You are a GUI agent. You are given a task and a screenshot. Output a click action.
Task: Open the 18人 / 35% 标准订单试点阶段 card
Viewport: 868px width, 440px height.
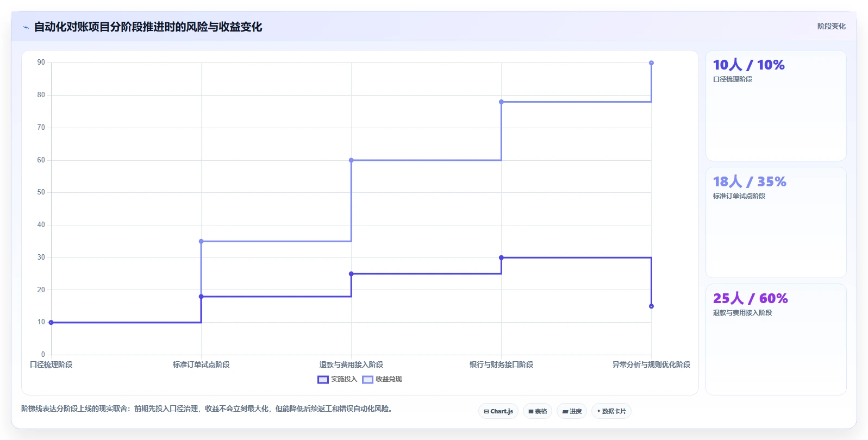tap(776, 223)
